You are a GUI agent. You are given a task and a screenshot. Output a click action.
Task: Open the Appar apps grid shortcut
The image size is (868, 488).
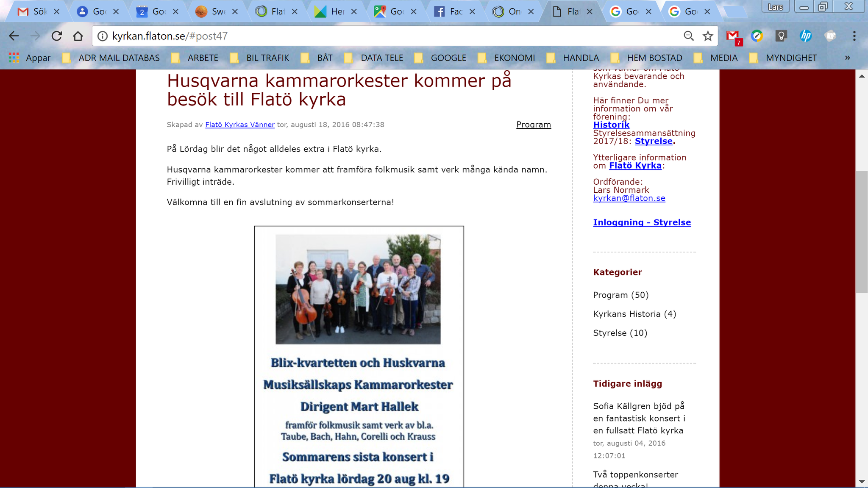pyautogui.click(x=30, y=58)
